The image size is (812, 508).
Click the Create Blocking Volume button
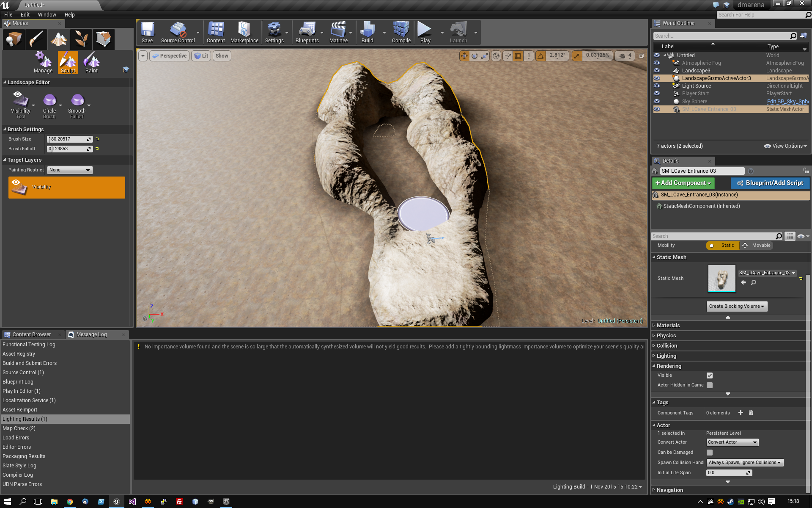[x=737, y=306]
